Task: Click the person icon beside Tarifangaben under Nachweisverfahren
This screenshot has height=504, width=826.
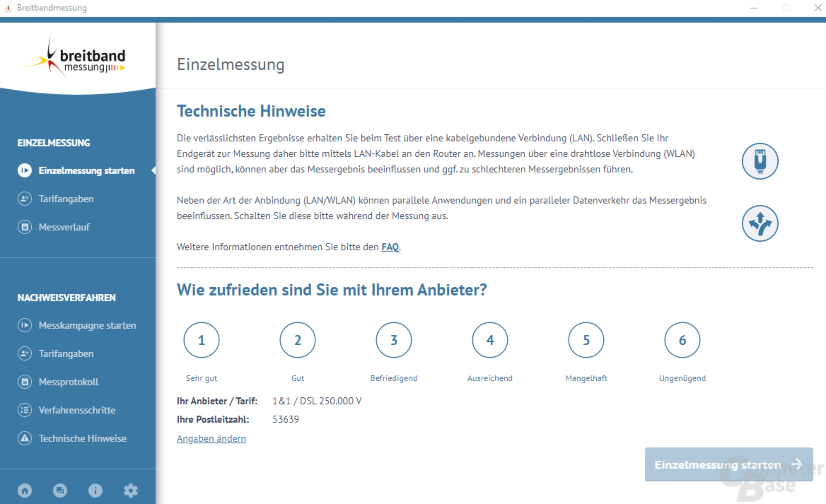Action: [x=25, y=353]
